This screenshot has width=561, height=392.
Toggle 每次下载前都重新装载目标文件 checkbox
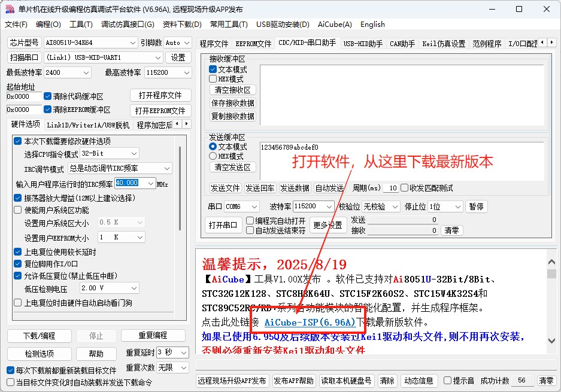[11, 370]
